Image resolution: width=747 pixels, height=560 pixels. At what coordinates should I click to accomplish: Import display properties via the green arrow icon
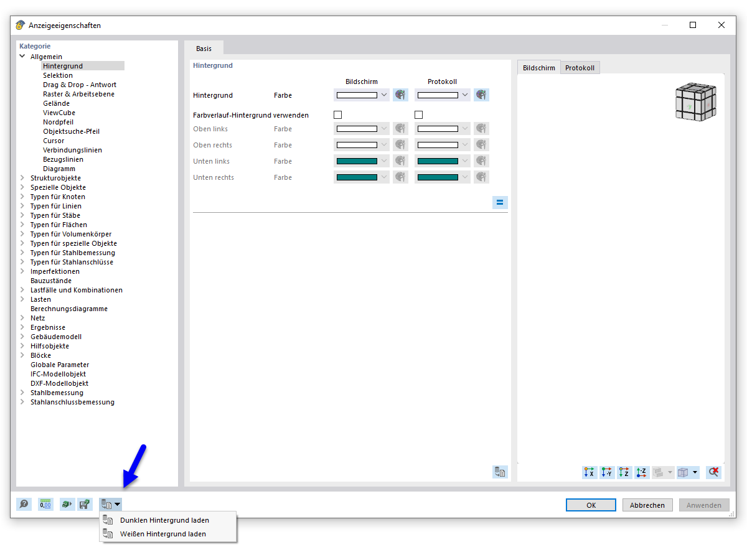point(67,504)
